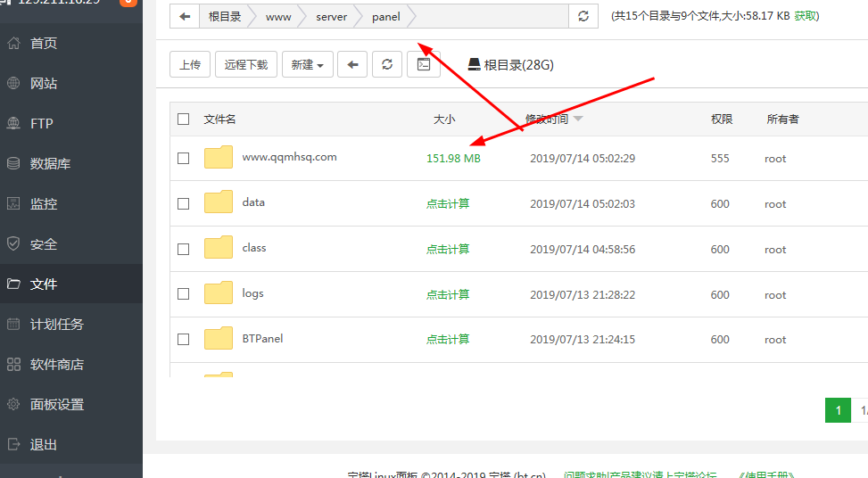Click the data folder icon
The width and height of the screenshot is (868, 478).
point(219,202)
